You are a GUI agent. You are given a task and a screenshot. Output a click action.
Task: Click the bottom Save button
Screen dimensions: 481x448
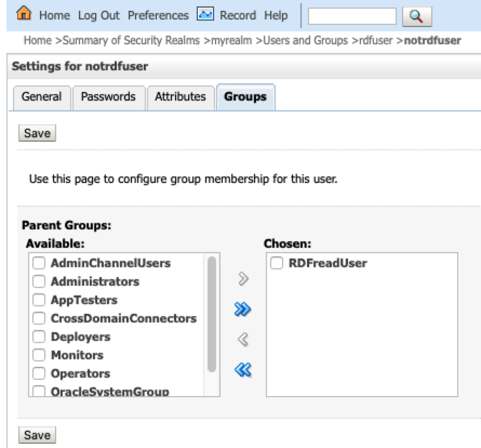(37, 435)
